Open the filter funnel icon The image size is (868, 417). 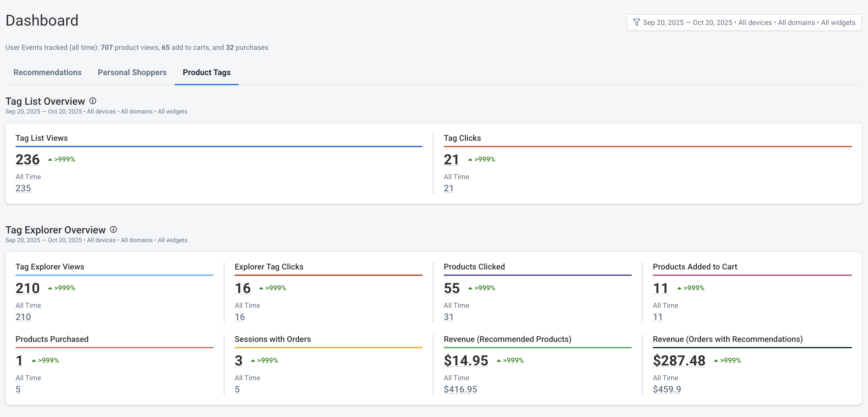click(x=636, y=23)
